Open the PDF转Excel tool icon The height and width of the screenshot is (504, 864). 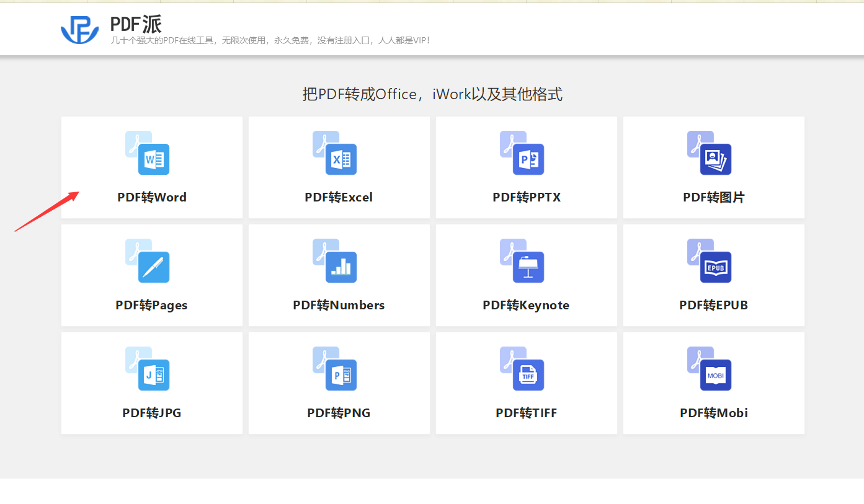click(334, 153)
